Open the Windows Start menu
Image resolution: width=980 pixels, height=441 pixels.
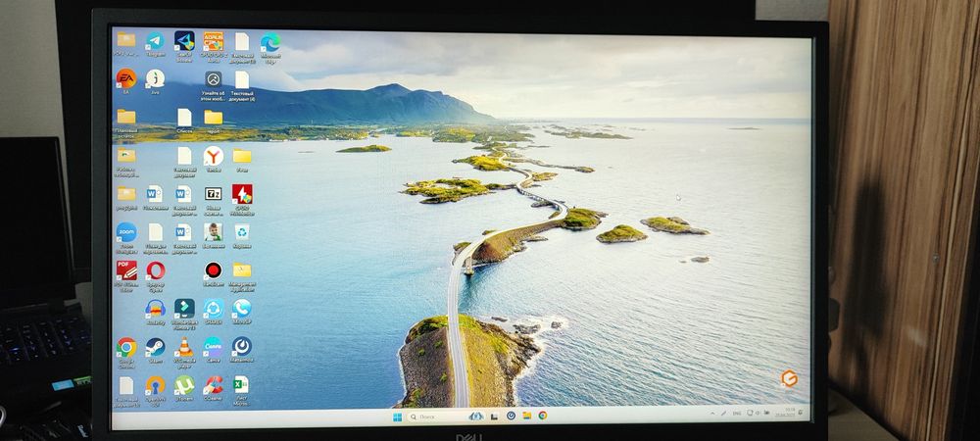(397, 416)
